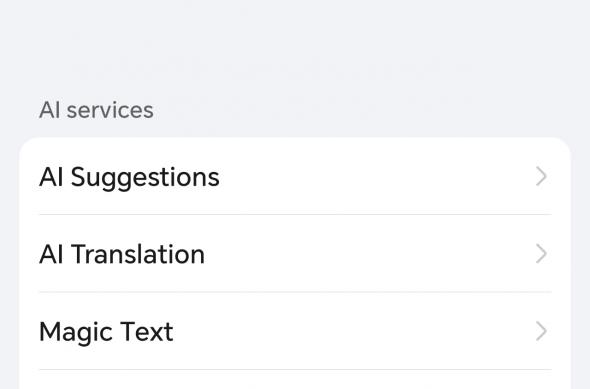Image resolution: width=590 pixels, height=389 pixels.
Task: Expand Magic Text via its right arrow
Action: [541, 331]
